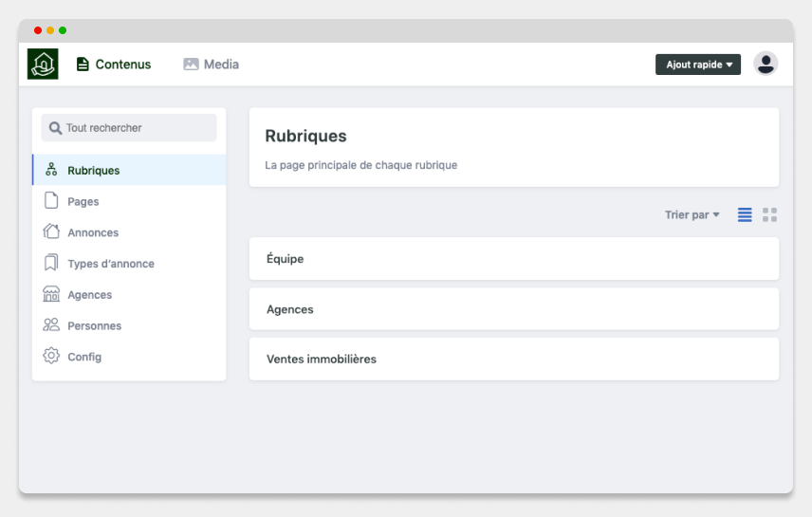Open the Ventes immobilières rubrique
Image resolution: width=812 pixels, height=517 pixels.
tap(514, 359)
